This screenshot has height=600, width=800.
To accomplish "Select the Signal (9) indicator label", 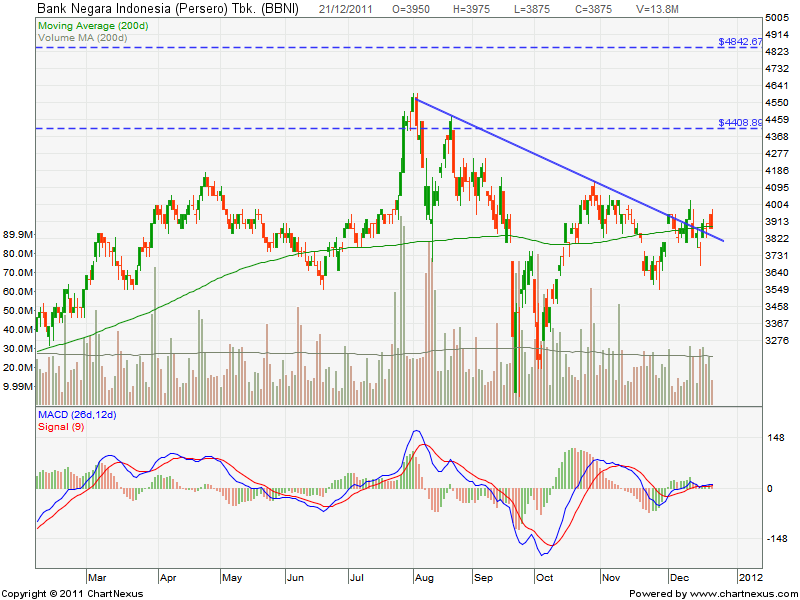I will (60, 426).
